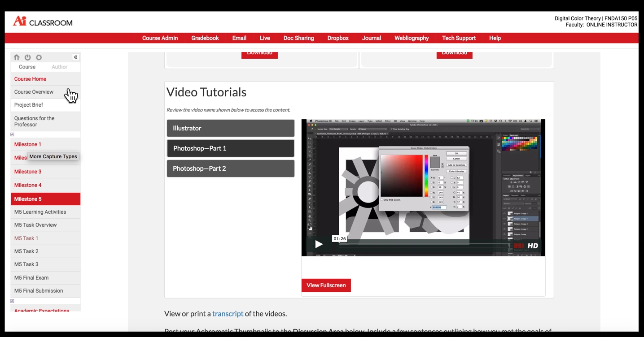Open Live in the top menu
This screenshot has width=644, height=337.
pyautogui.click(x=265, y=38)
